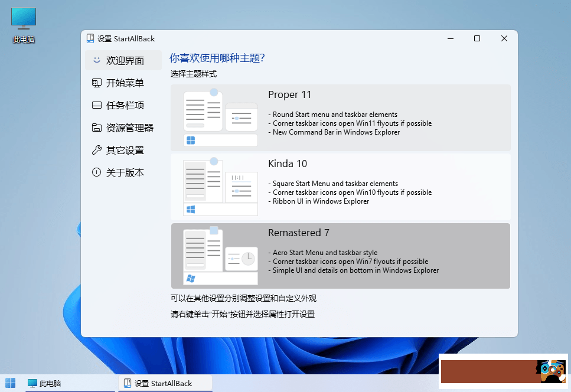Select the 设置 StartAllBack taskbar button
Image resolution: width=571 pixels, height=392 pixels.
pos(165,383)
